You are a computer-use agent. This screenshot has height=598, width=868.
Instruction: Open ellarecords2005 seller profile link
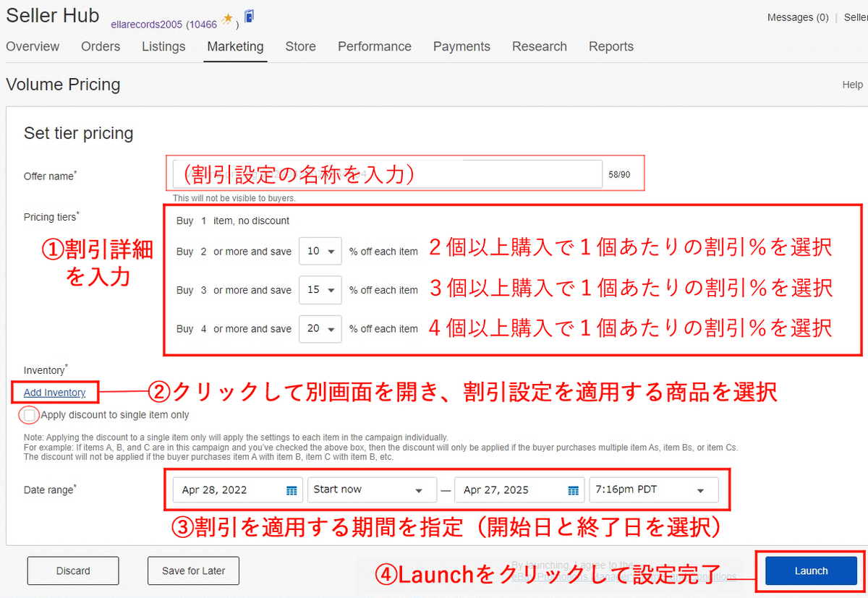pos(147,24)
